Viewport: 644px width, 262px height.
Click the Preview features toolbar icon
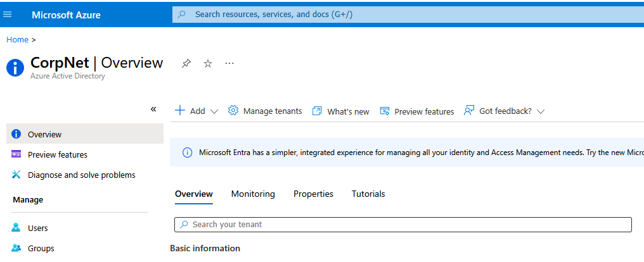(384, 111)
